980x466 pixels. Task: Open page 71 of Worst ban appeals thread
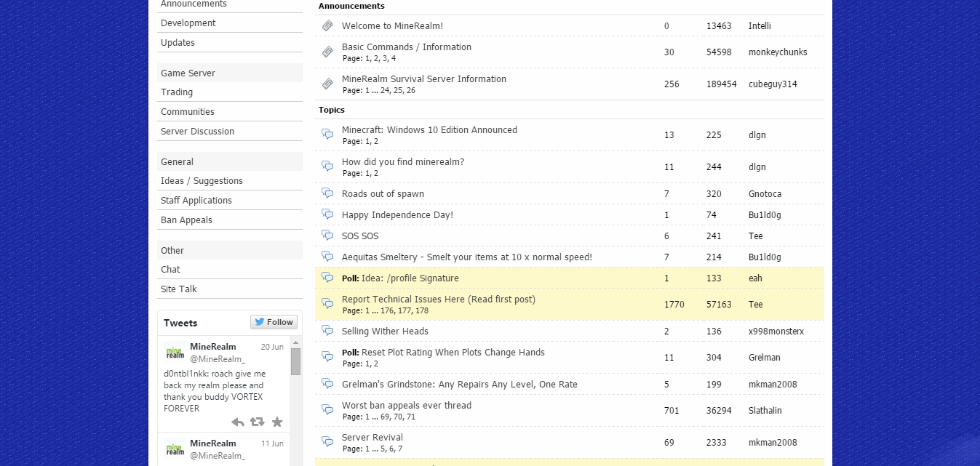click(x=411, y=417)
